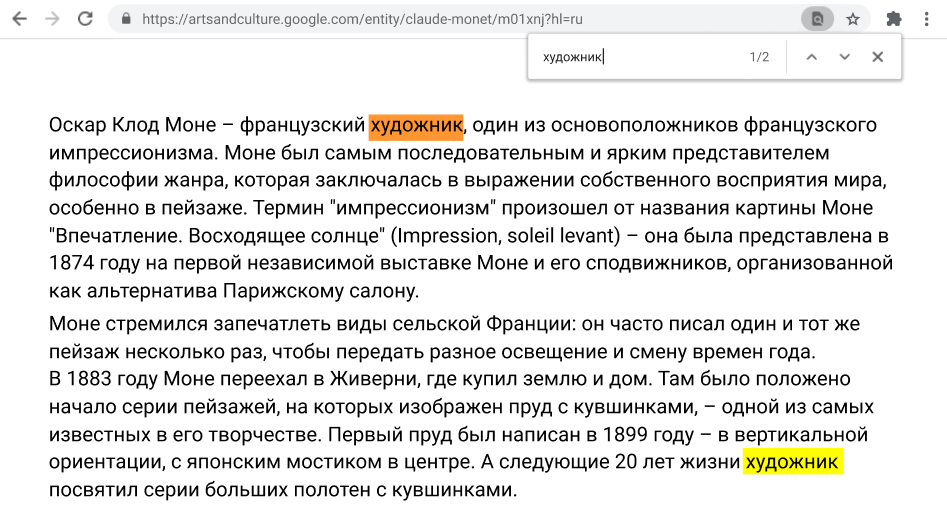Click the browser forward arrow
Viewport: 947px width, 532px height.
tap(52, 19)
